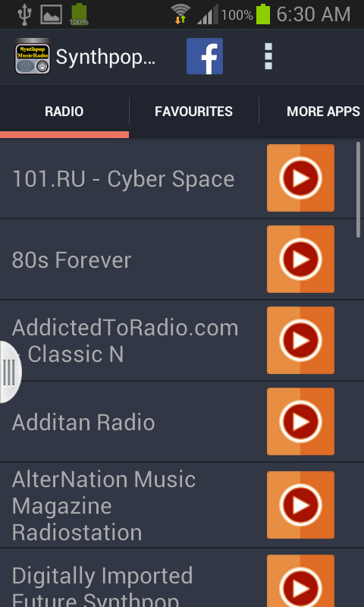Screen dimensions: 364x607
Task: Tap the picture notification icon in status bar
Action: 51,14
